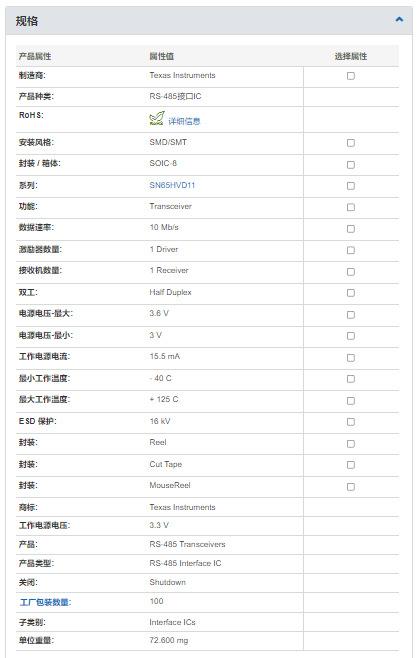This screenshot has height=658, width=417.
Task: Collapse the 规格 section chevron
Action: (399, 19)
